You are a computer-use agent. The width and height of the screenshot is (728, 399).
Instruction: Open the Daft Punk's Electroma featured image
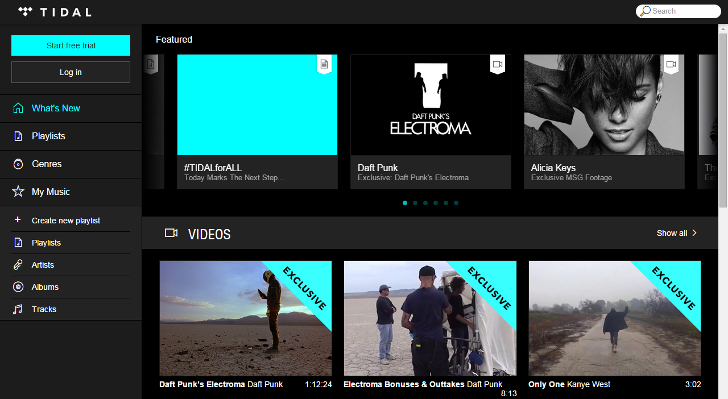coord(430,105)
